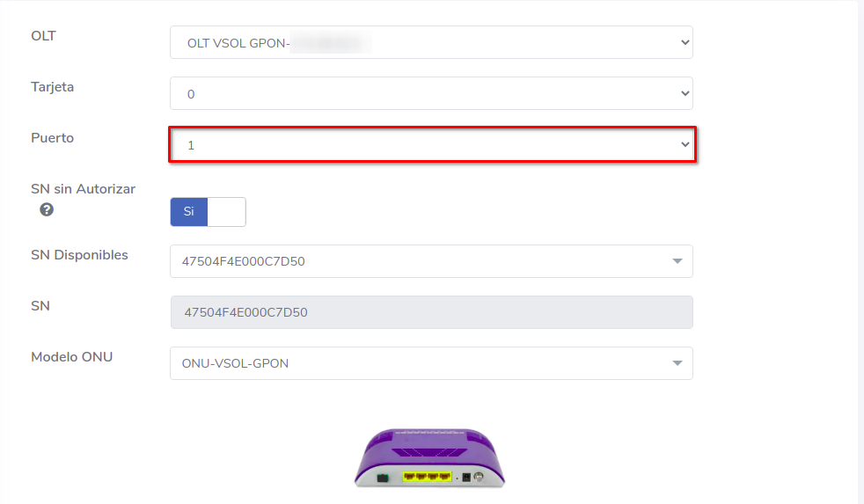The width and height of the screenshot is (864, 504).
Task: Click the Tarjeta label
Action: point(52,87)
